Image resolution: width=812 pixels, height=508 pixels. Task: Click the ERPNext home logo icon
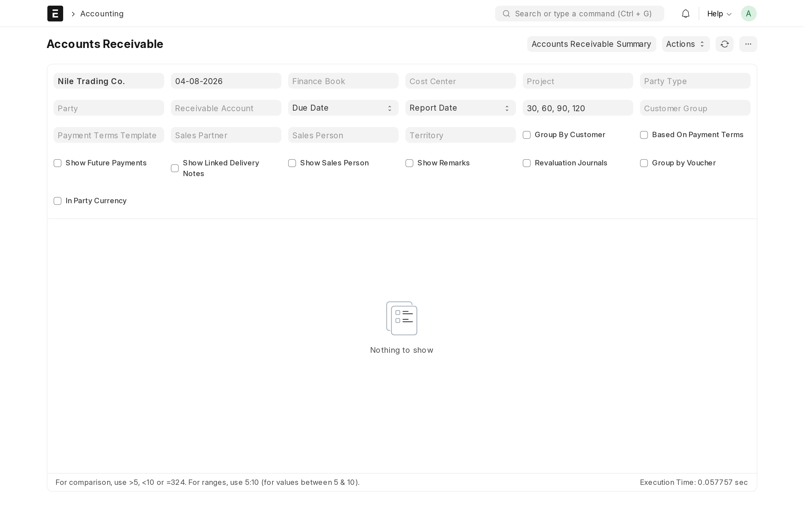(55, 14)
